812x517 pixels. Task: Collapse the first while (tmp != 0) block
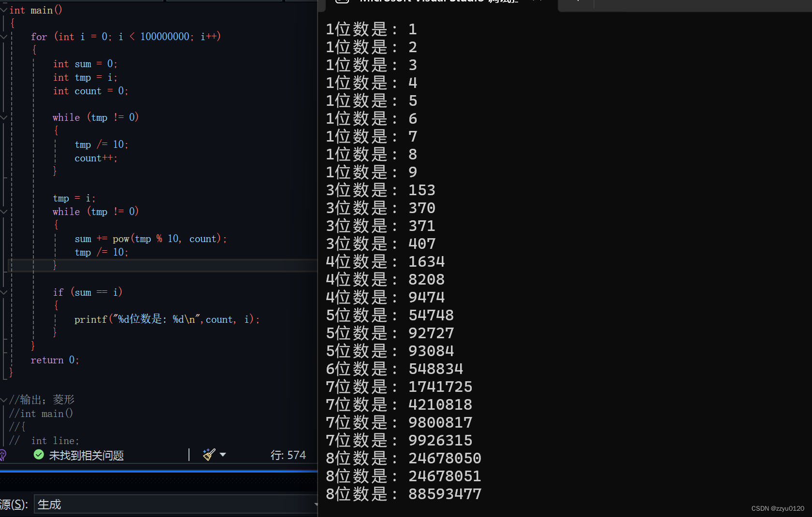[4, 117]
